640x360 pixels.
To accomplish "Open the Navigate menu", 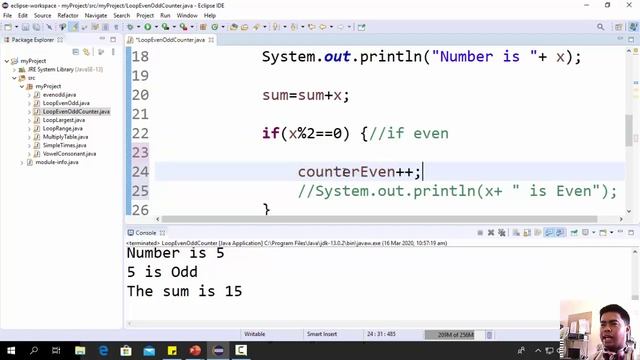I will tap(96, 16).
